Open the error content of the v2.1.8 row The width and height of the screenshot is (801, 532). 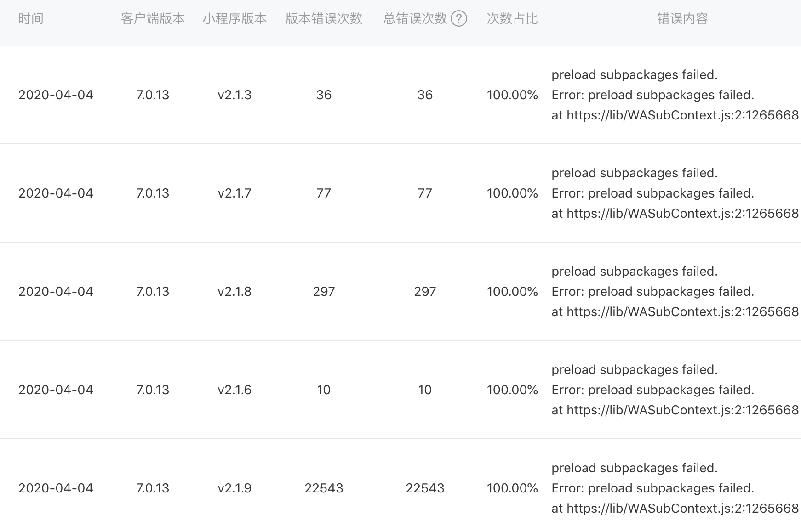tap(675, 292)
